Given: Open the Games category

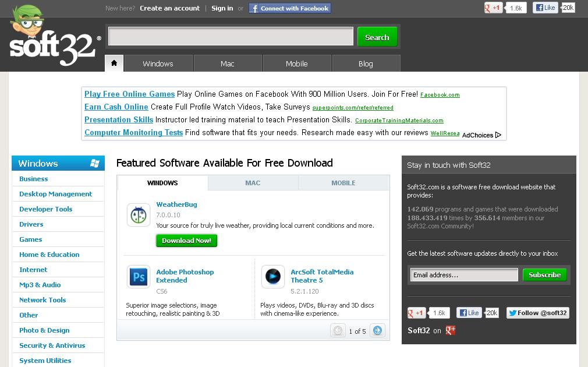Looking at the screenshot, I should (x=31, y=239).
